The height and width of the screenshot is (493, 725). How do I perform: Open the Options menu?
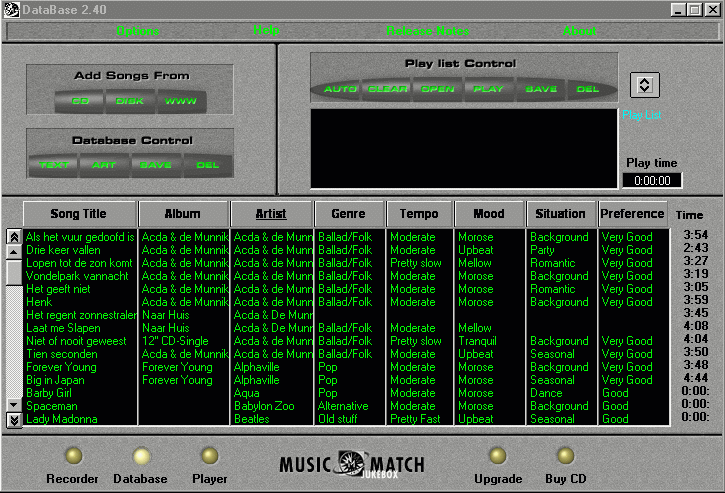(x=138, y=31)
